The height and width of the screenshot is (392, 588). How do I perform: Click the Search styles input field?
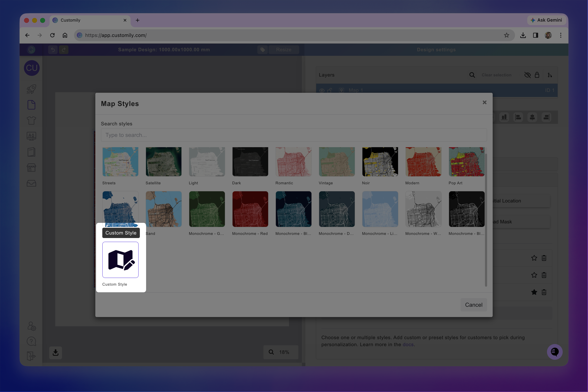pyautogui.click(x=294, y=135)
